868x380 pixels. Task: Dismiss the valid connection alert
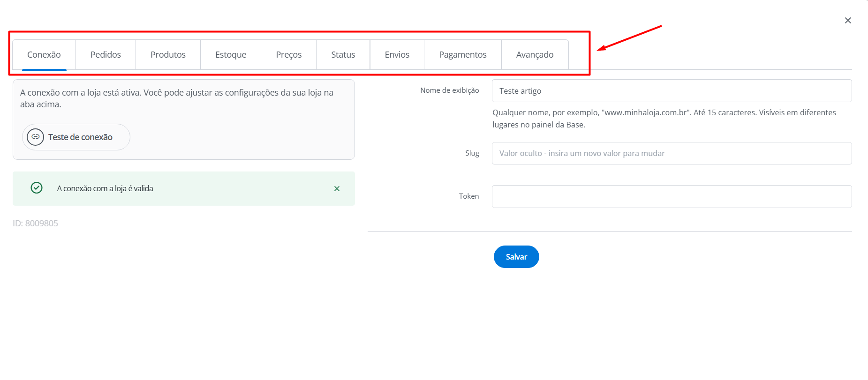(337, 188)
